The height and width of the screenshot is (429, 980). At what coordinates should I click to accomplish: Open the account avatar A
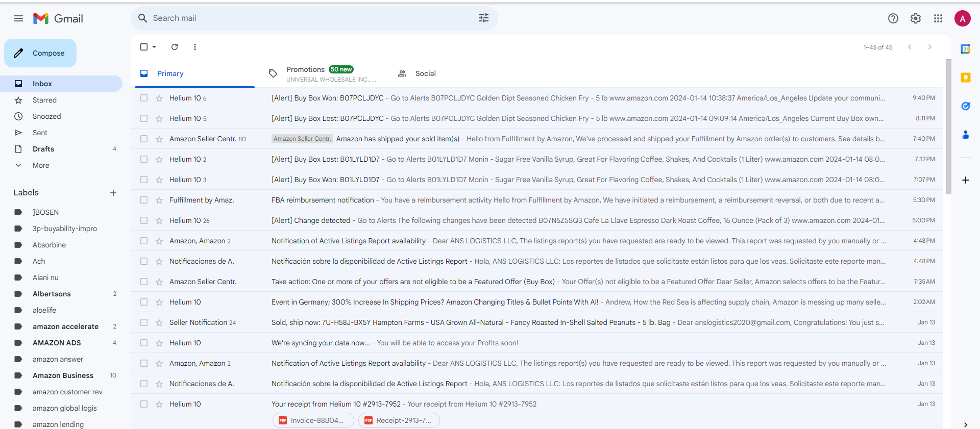(x=963, y=18)
